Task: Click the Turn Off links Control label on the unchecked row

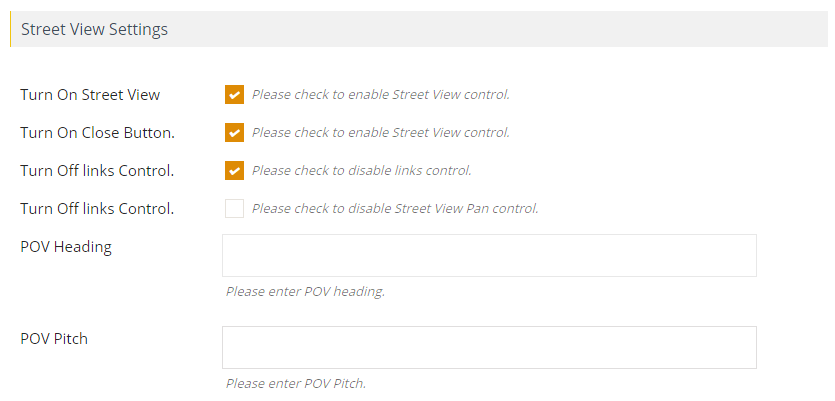Action: pyautogui.click(x=97, y=208)
